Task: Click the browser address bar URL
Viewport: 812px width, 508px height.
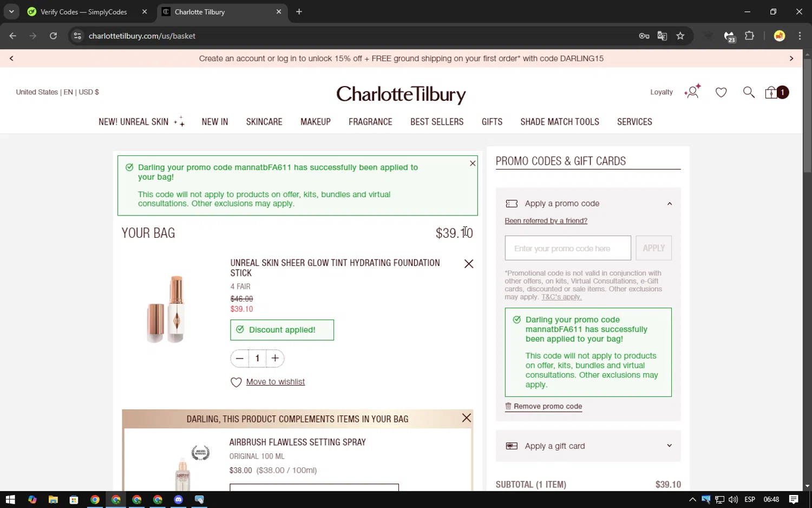Action: [142, 36]
